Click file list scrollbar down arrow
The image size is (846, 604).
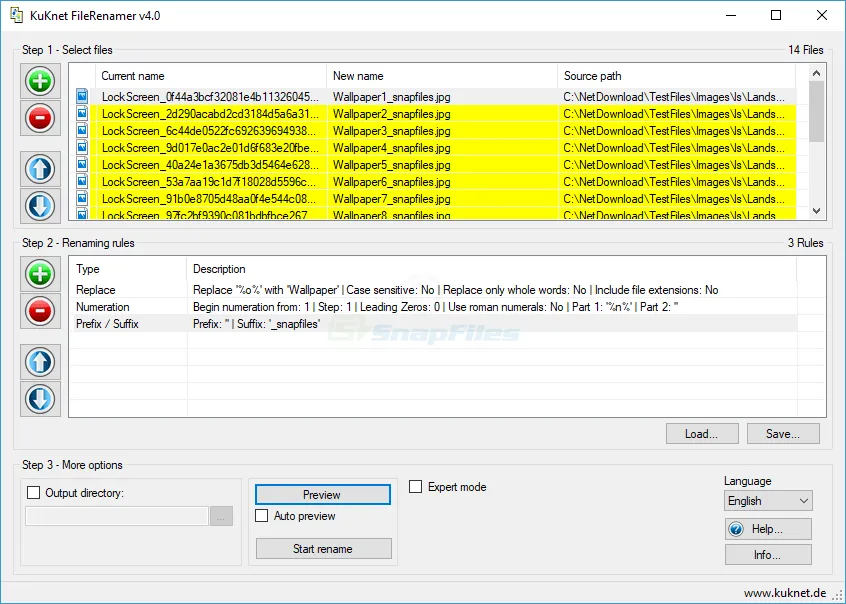(x=816, y=211)
